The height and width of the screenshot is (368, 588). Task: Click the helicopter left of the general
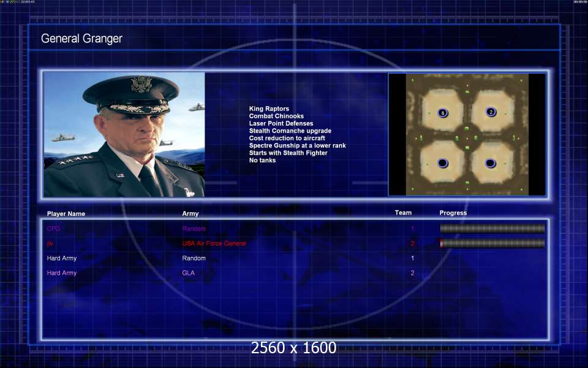[63, 138]
